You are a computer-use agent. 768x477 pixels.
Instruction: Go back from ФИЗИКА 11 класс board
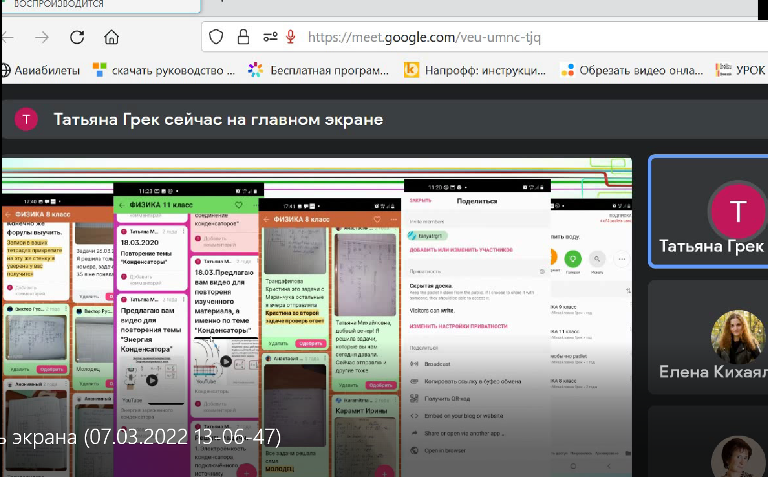coord(122,205)
